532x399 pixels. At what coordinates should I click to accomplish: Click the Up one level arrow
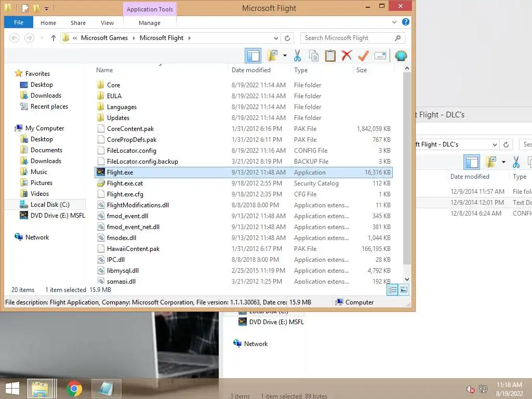54,38
